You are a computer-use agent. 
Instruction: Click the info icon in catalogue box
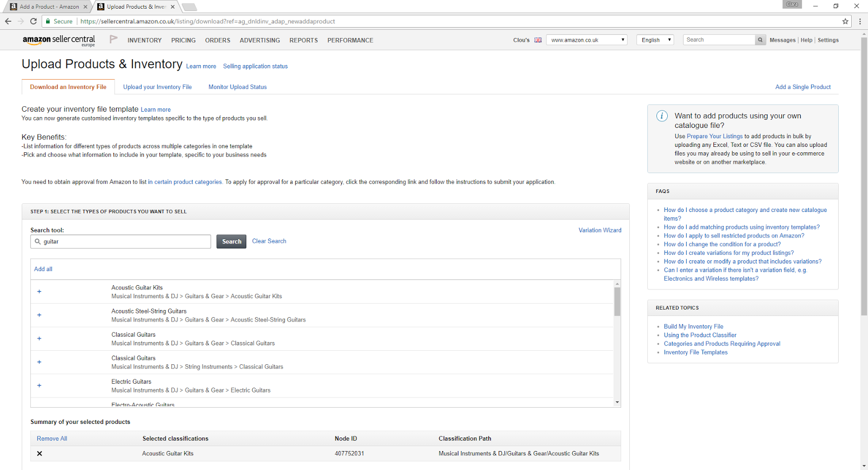click(662, 116)
